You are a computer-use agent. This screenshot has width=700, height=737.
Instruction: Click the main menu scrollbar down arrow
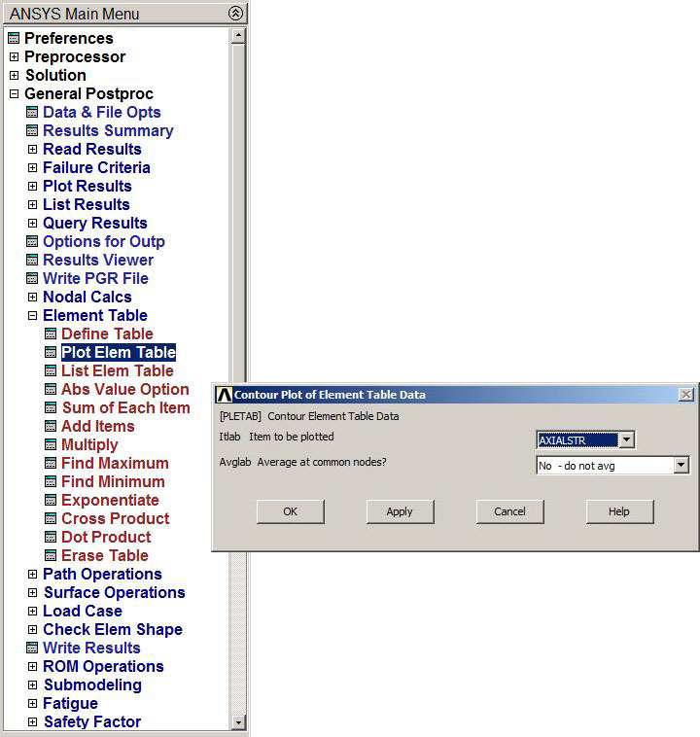click(238, 722)
